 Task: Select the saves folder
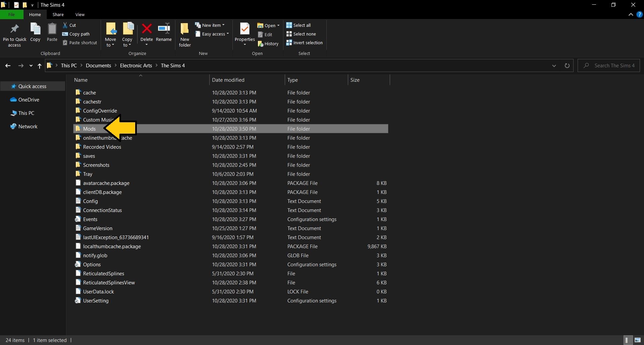tap(230, 156)
